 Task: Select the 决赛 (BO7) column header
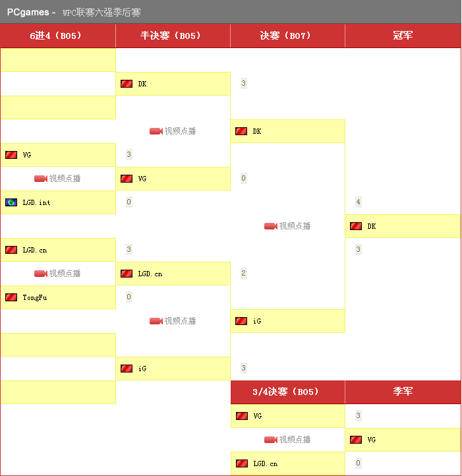(287, 36)
